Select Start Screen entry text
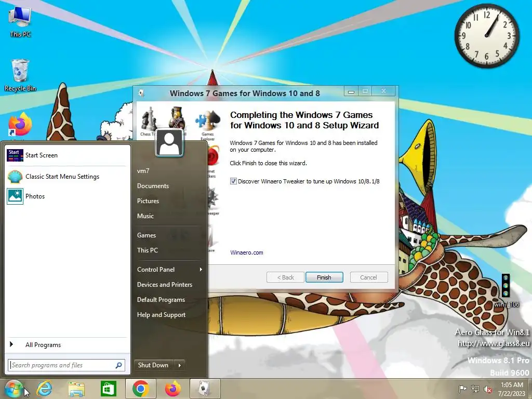This screenshot has width=532, height=399. [42, 155]
